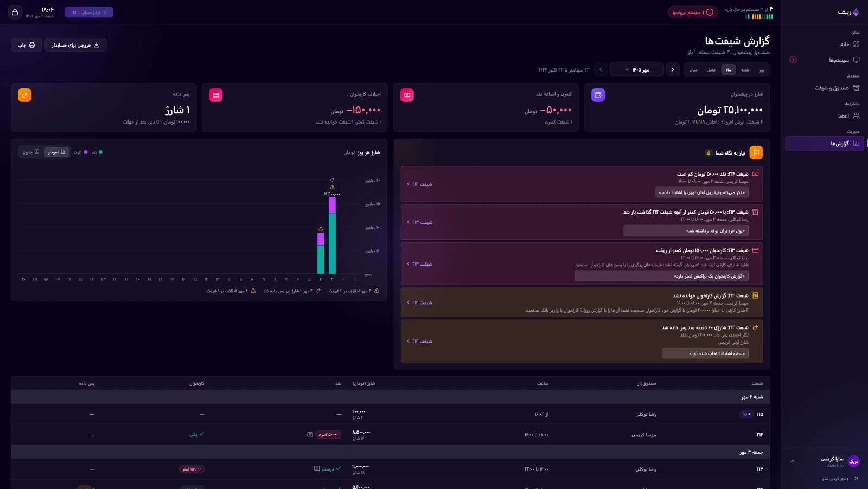Open the ۱ سیستم بی‌پاسخ alert badge
This screenshot has width=868, height=489.
693,12
